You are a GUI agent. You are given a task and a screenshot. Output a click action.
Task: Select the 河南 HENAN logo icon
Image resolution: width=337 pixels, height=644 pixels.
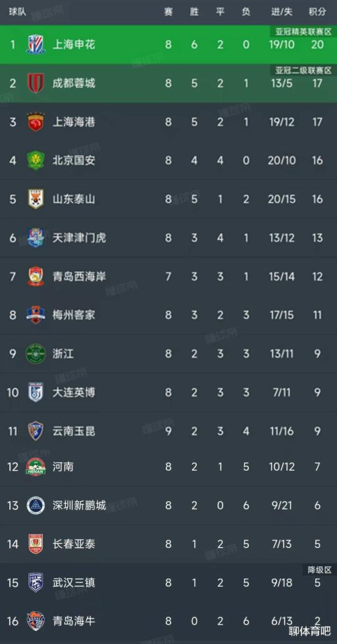coord(36,467)
